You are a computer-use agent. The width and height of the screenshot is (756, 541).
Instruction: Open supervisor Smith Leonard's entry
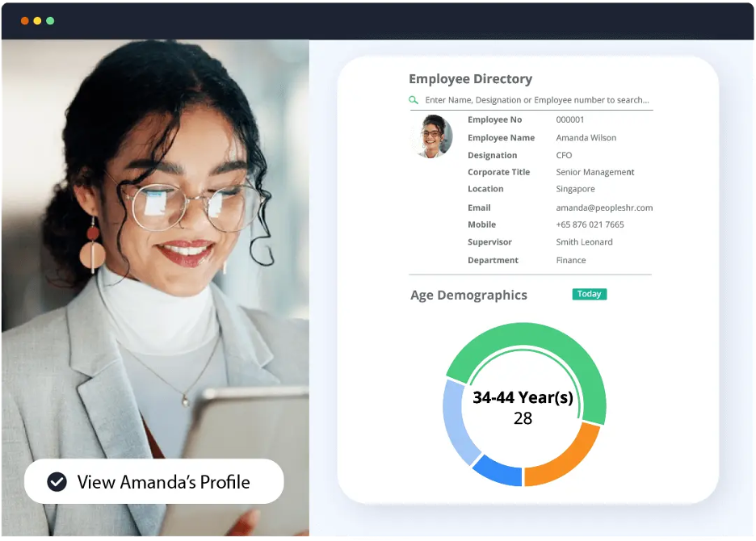tap(584, 241)
